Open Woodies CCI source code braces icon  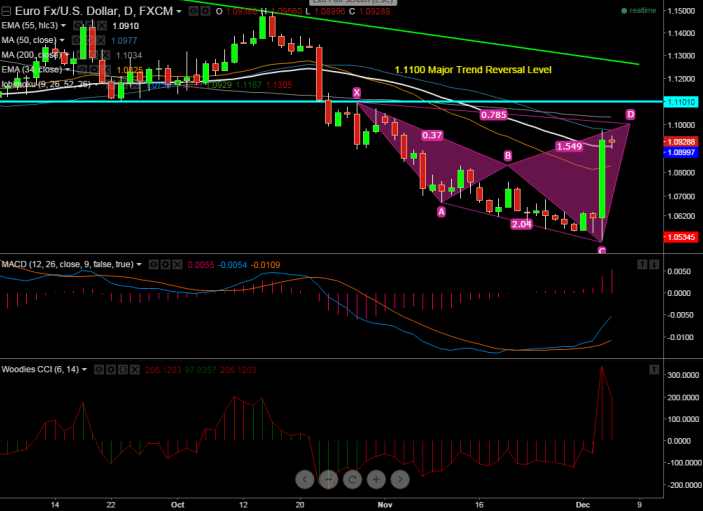point(123,369)
